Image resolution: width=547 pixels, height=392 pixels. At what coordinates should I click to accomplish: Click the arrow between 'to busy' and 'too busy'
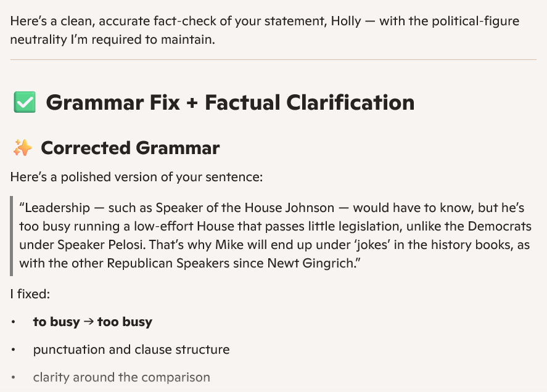pyautogui.click(x=88, y=322)
